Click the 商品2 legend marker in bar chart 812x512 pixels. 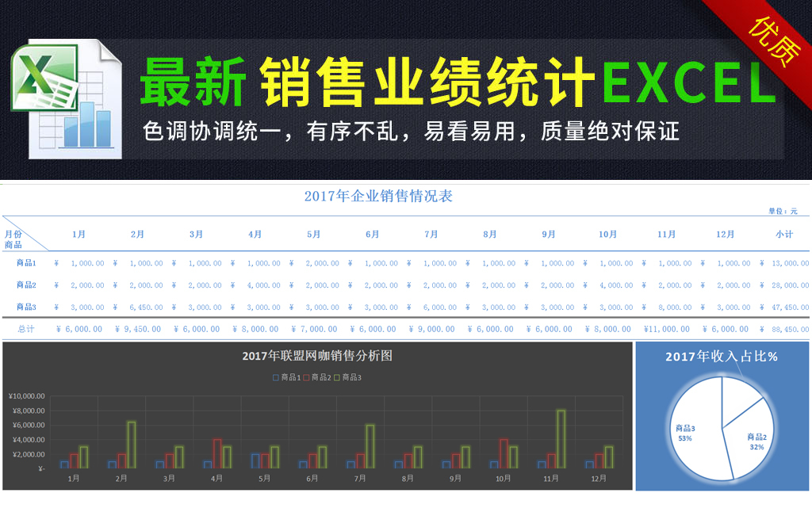click(307, 377)
